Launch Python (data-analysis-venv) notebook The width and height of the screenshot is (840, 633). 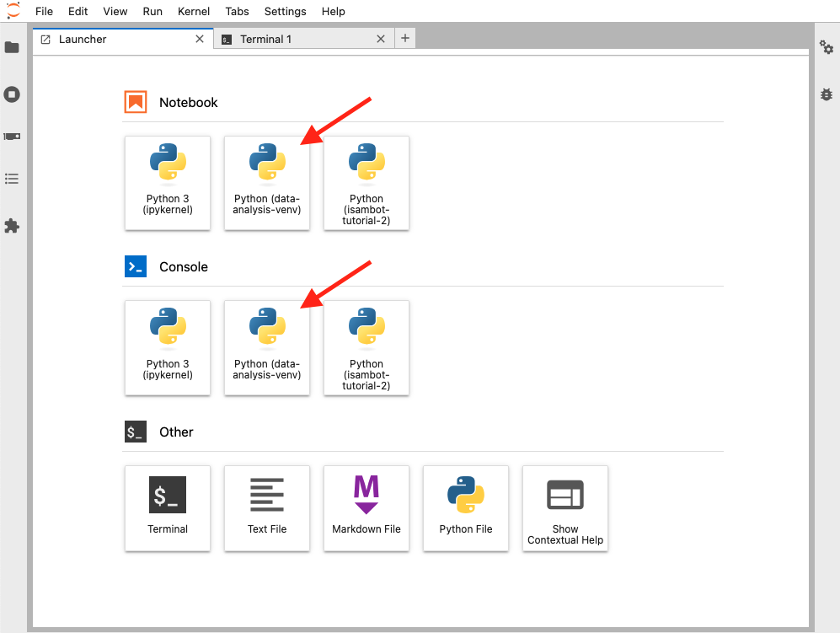(x=267, y=183)
